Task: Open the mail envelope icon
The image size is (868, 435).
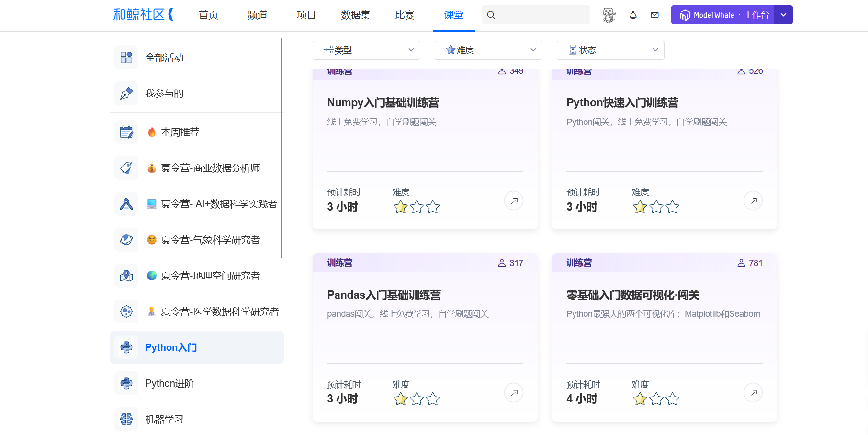Action: pyautogui.click(x=654, y=15)
